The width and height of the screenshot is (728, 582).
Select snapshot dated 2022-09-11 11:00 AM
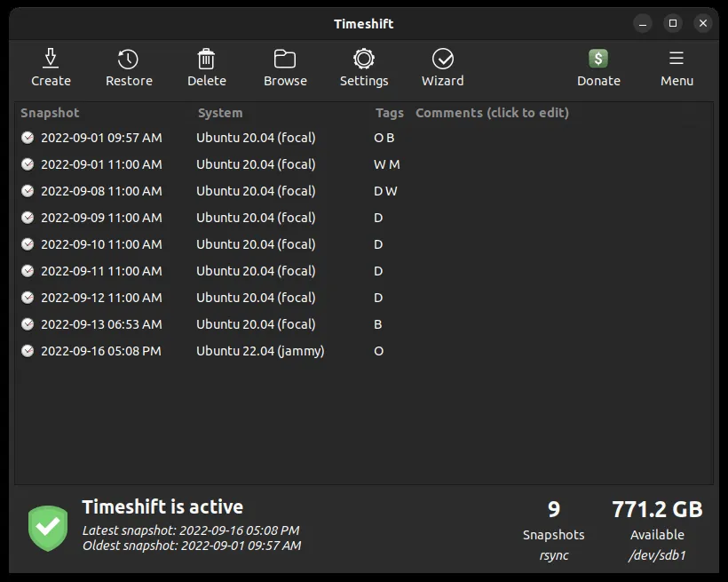(x=102, y=271)
